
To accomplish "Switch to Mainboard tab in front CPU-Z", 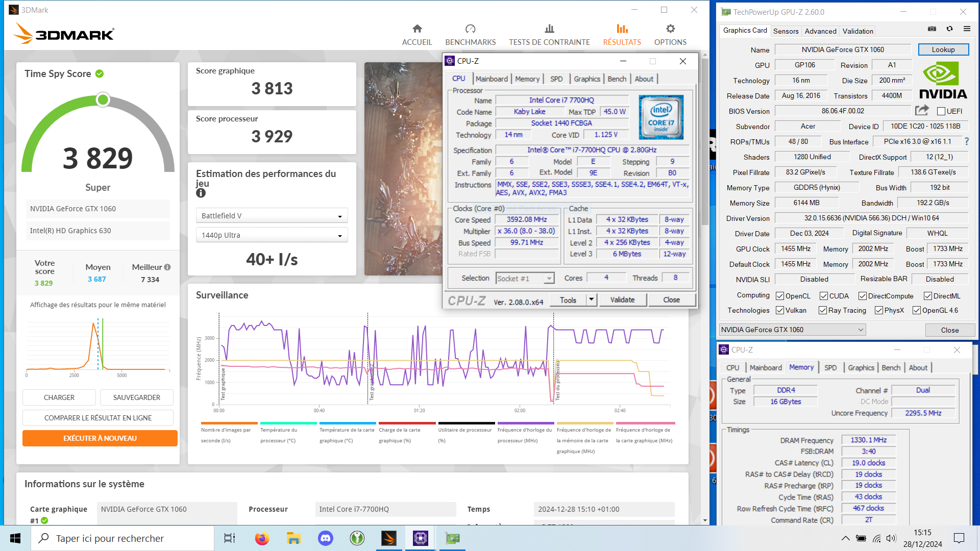I will point(492,79).
